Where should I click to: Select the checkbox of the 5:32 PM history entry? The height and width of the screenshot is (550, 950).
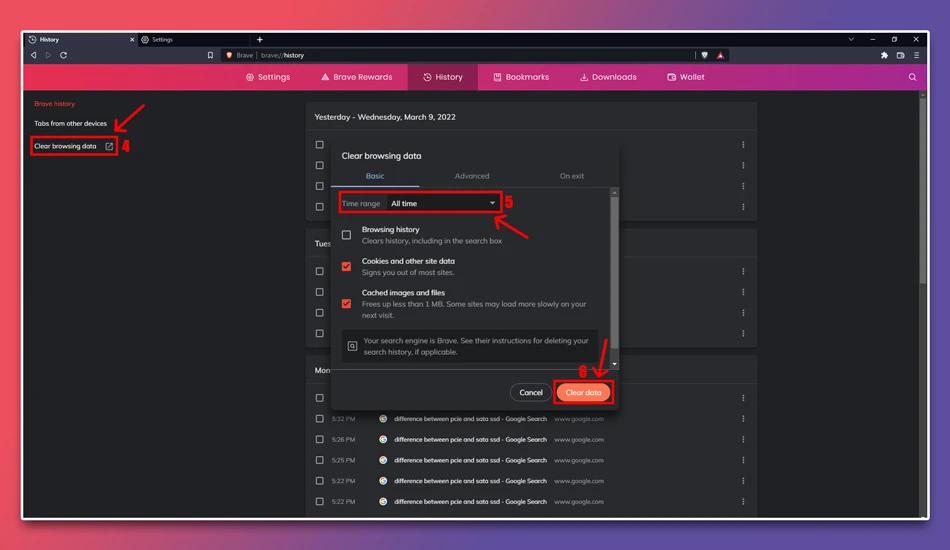pos(319,419)
